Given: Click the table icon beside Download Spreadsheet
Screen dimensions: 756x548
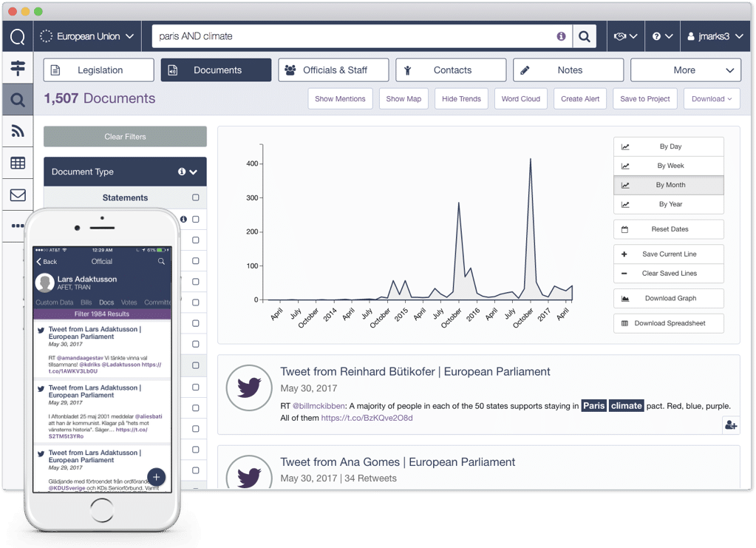Looking at the screenshot, I should point(625,324).
